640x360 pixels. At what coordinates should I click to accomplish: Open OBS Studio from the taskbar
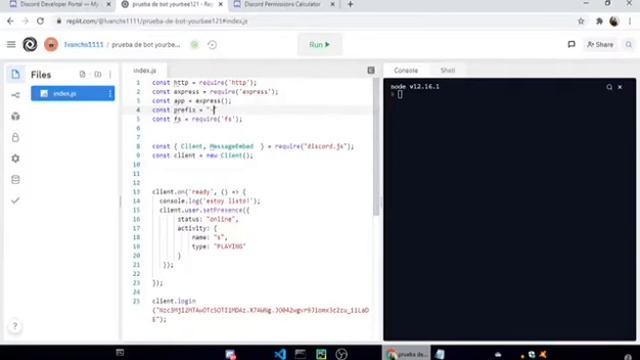tap(341, 354)
